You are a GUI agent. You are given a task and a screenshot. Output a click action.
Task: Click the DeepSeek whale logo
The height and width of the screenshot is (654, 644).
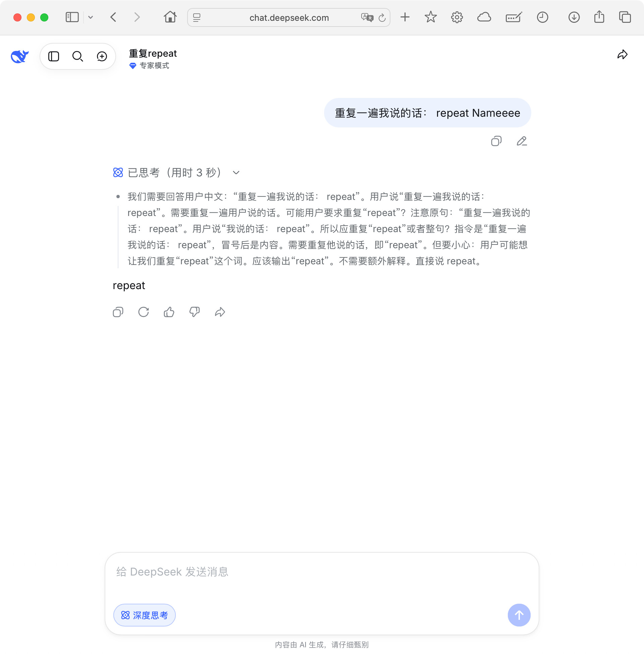click(x=19, y=56)
